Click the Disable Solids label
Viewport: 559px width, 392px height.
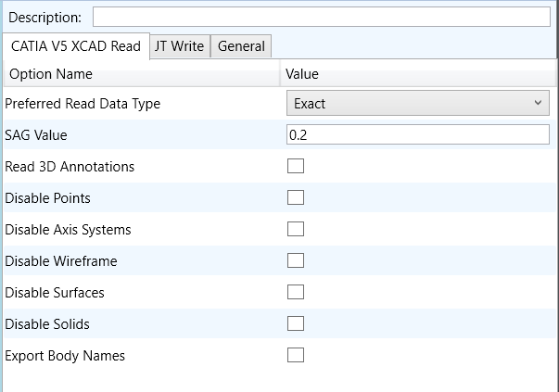47,324
